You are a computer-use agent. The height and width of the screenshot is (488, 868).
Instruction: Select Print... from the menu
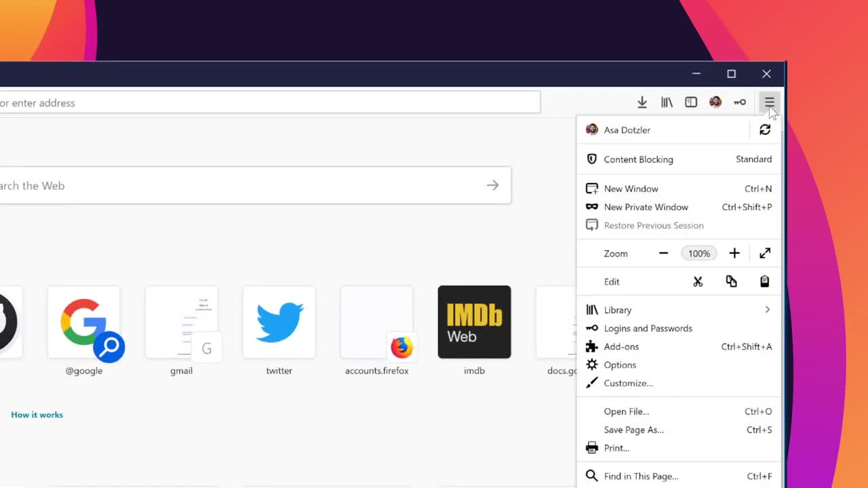678,448
